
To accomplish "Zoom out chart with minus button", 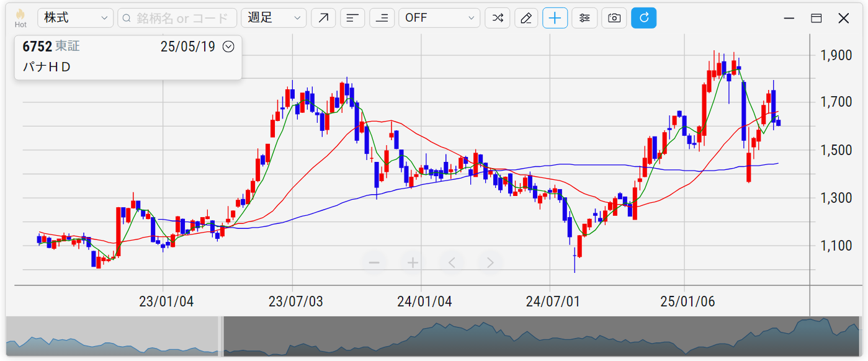I will 374,262.
